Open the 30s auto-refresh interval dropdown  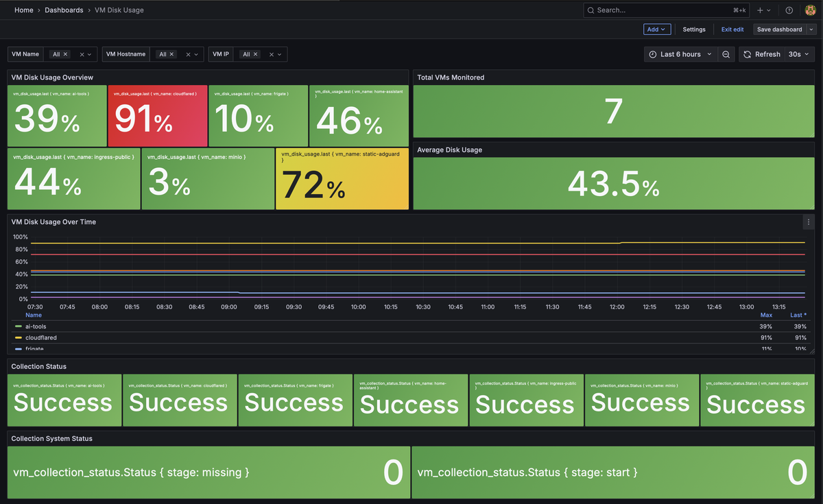798,53
